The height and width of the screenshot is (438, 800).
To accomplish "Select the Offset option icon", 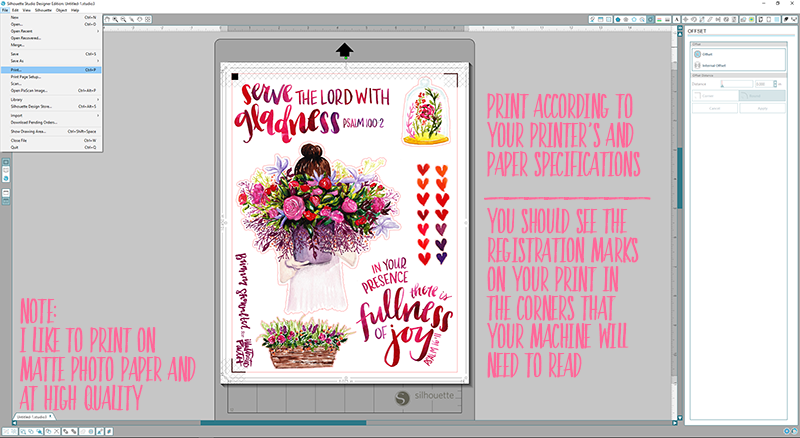I will [697, 54].
